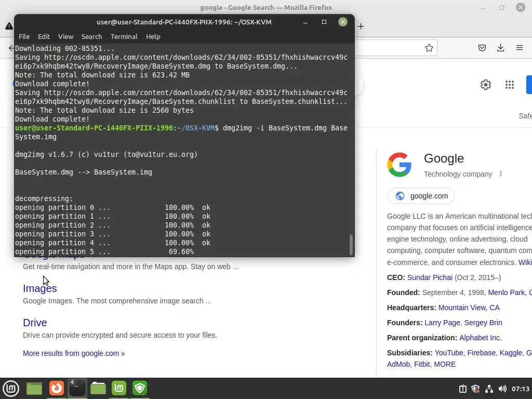
Task: Click "opening partition 5" progress line
Action: [x=104, y=252]
